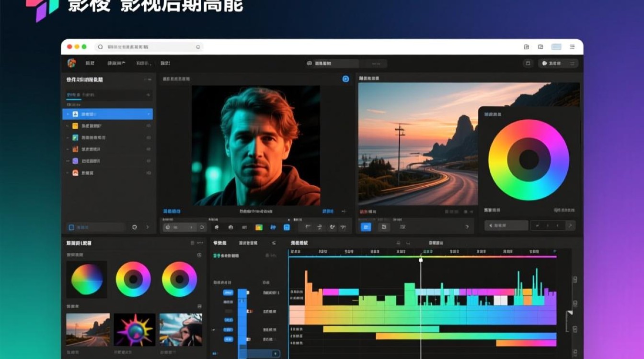This screenshot has height=359, width=644.
Task: Click the highlighted blue tool icon below the preview
Action: [286, 226]
